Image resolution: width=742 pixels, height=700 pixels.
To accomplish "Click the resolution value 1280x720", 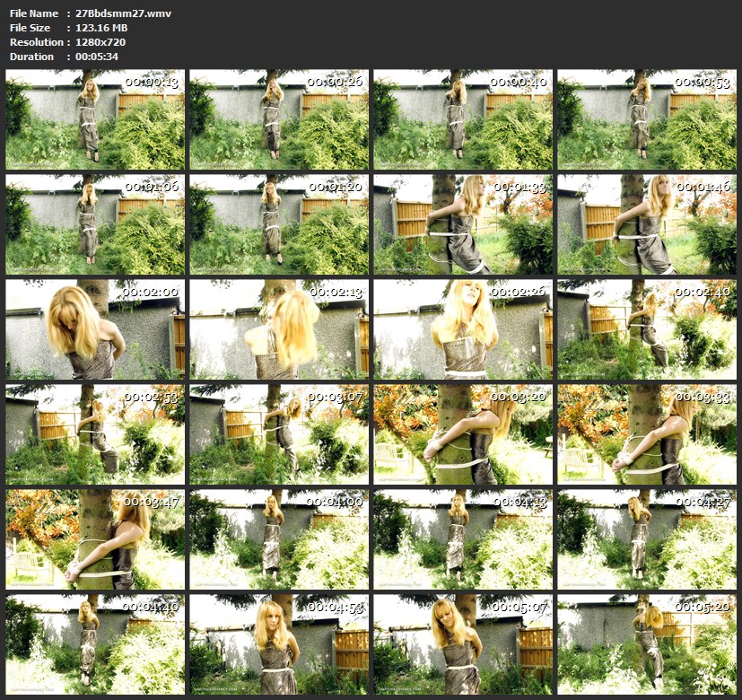I will [100, 42].
